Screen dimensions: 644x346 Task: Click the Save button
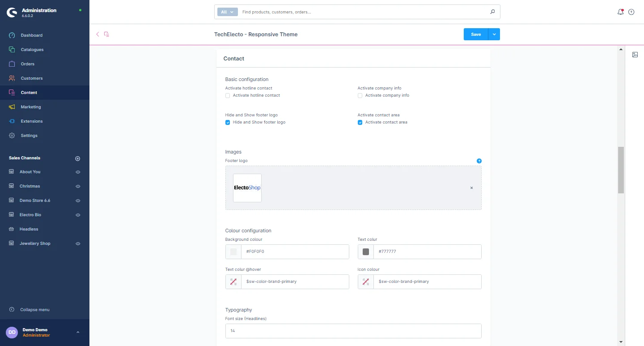point(476,34)
